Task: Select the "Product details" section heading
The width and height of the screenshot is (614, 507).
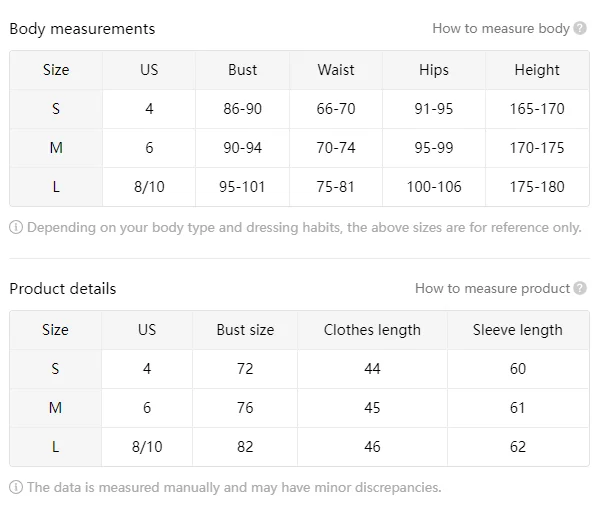Action: 63,289
